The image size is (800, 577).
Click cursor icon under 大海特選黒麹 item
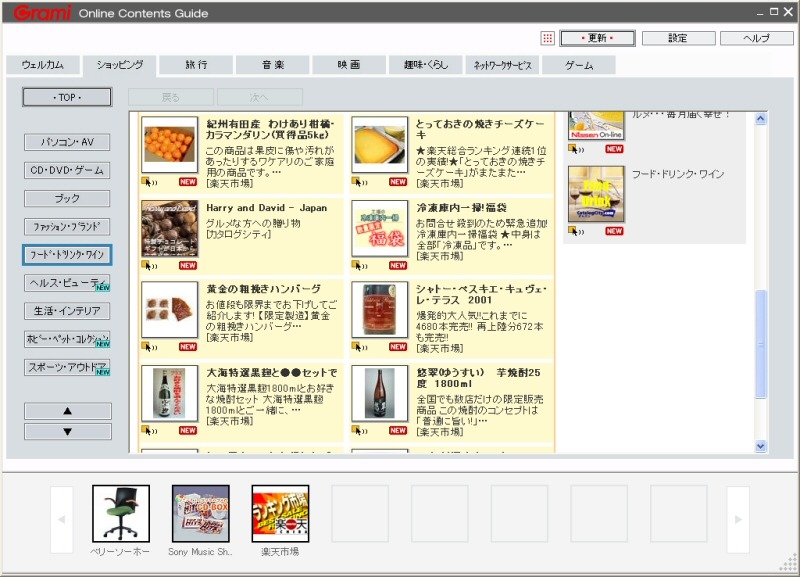(x=149, y=431)
